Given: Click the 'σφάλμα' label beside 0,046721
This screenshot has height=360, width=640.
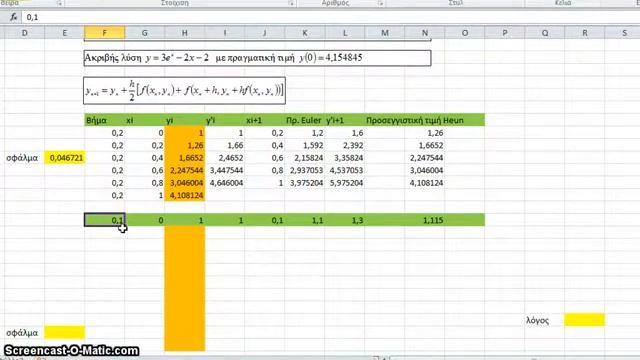Looking at the screenshot, I should point(22,158).
